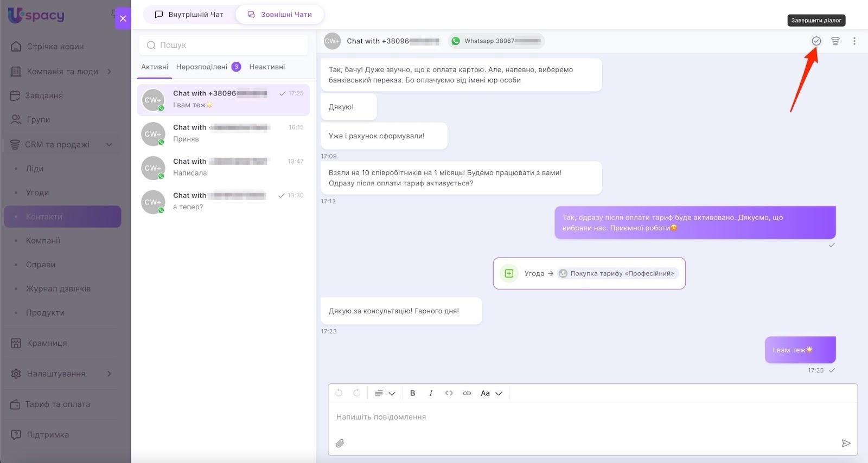This screenshot has width=868, height=463.
Task: Open chat with last message 'а тепер?'
Action: click(224, 202)
